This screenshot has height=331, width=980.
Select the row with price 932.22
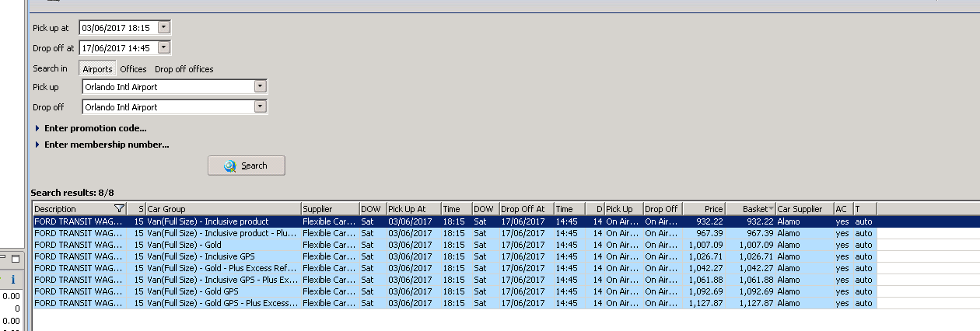pos(454,221)
